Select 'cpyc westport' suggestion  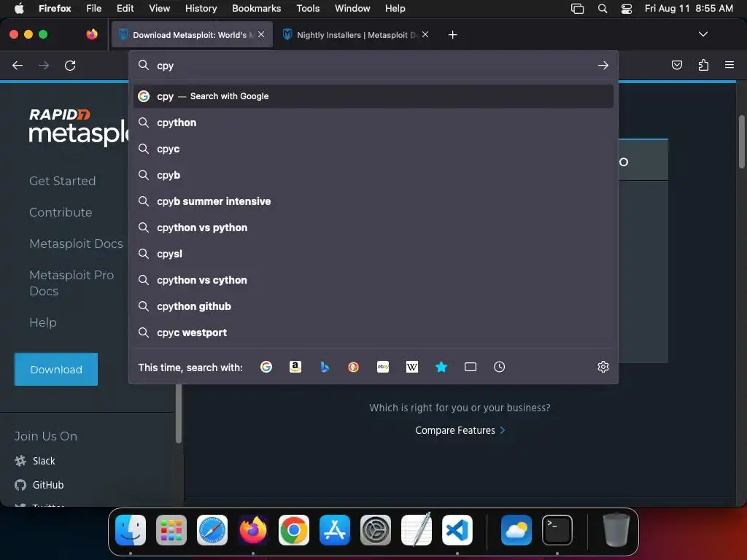pos(373,332)
